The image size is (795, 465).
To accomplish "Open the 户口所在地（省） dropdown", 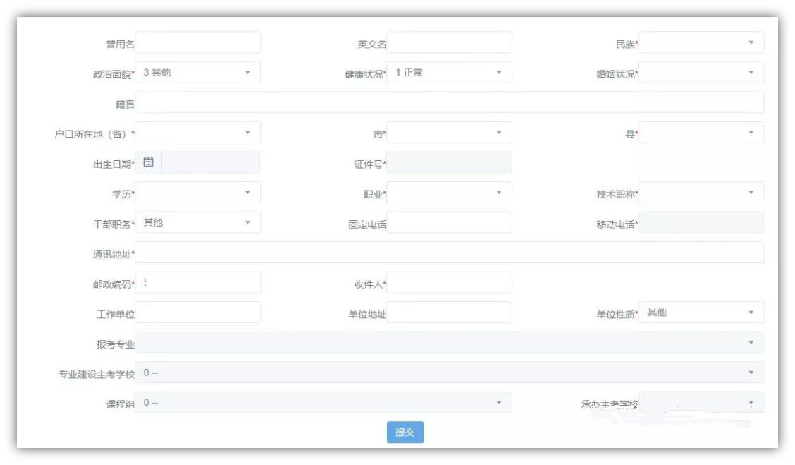I will click(198, 133).
